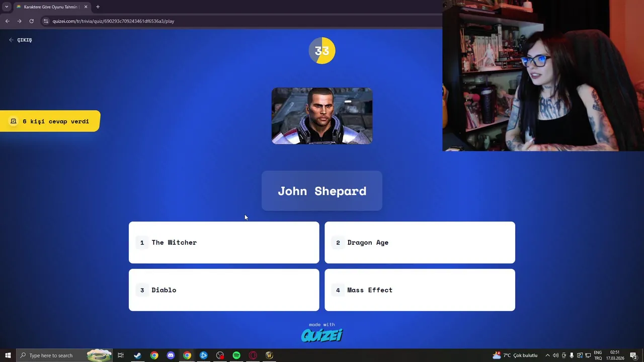Open a new browser tab with plus
The height and width of the screenshot is (362, 644).
pos(98,7)
